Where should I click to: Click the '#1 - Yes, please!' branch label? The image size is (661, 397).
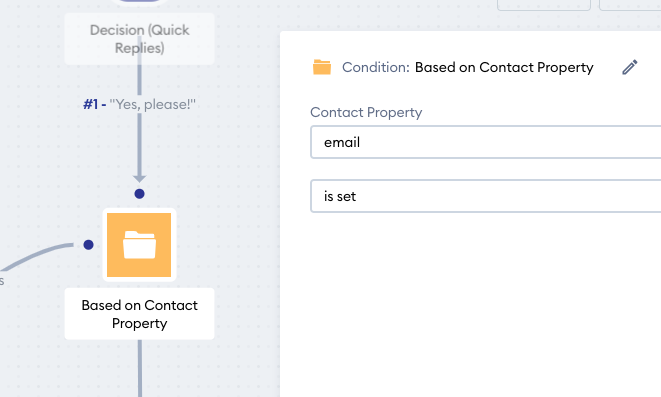point(140,104)
